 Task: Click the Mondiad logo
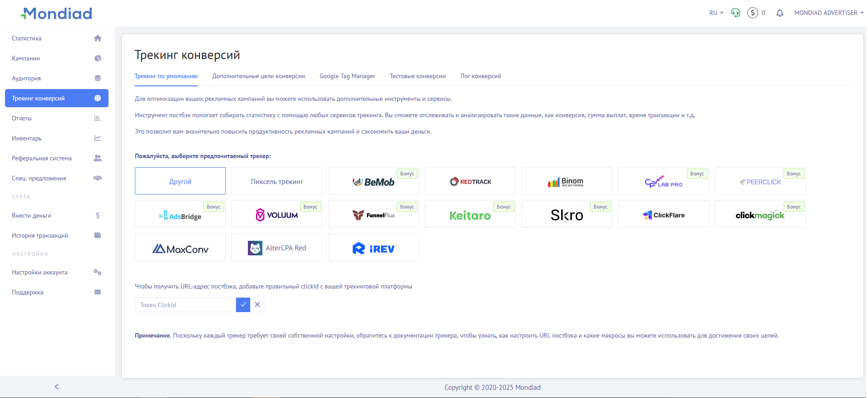pyautogui.click(x=57, y=14)
